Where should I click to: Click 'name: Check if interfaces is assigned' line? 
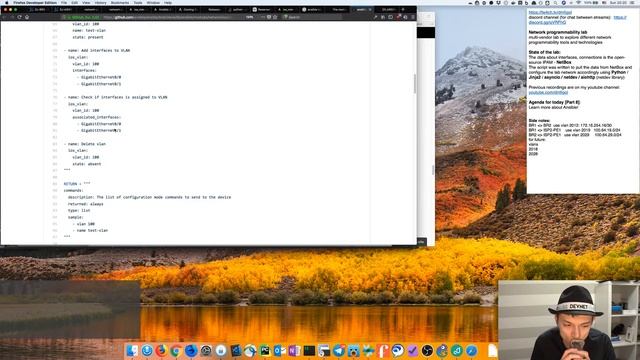coord(116,98)
